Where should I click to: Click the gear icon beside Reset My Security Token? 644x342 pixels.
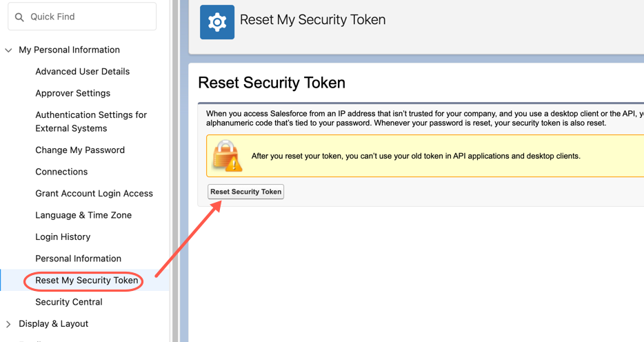[217, 22]
